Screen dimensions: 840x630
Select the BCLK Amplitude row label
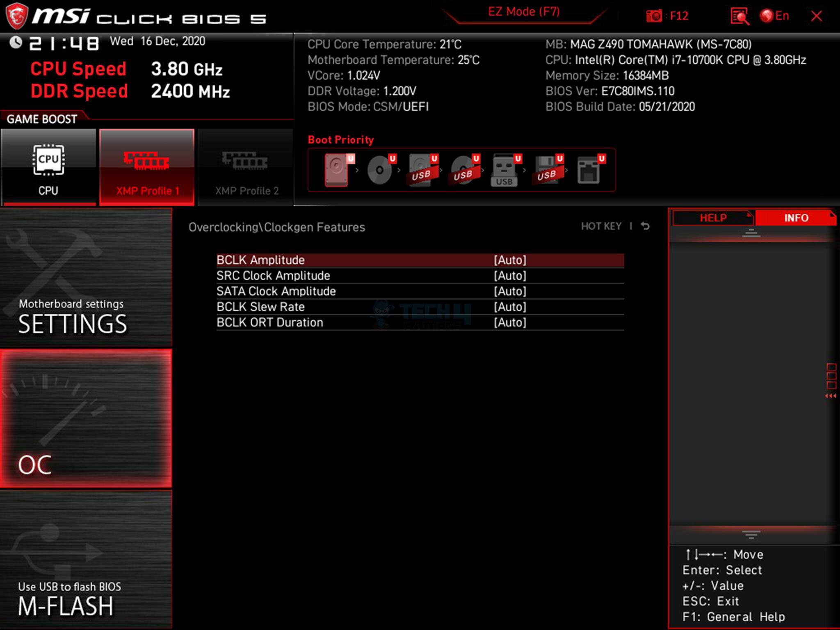click(260, 260)
